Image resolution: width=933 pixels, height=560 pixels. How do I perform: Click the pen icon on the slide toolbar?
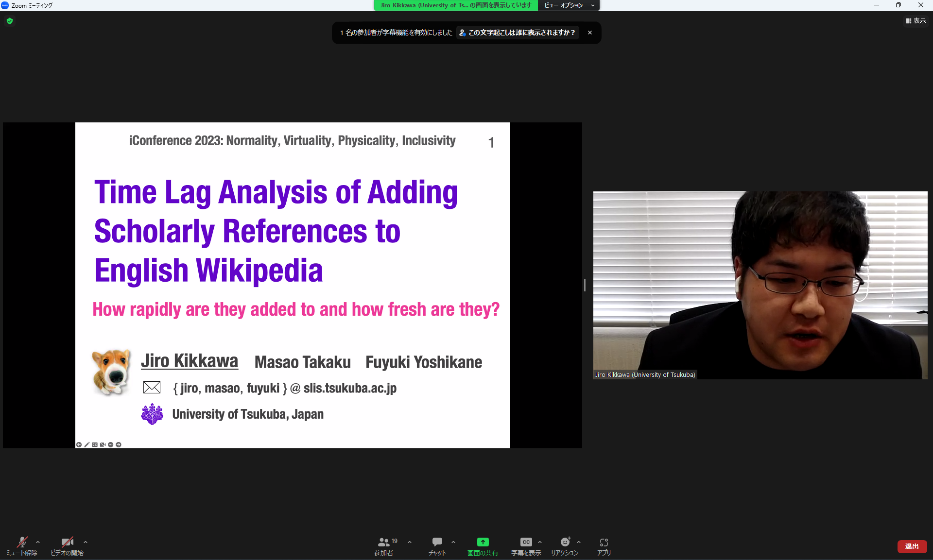[87, 444]
